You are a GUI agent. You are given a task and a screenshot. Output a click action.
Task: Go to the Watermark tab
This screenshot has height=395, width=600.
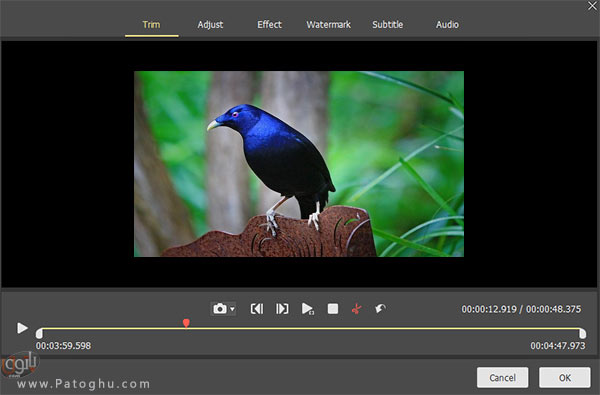point(328,24)
